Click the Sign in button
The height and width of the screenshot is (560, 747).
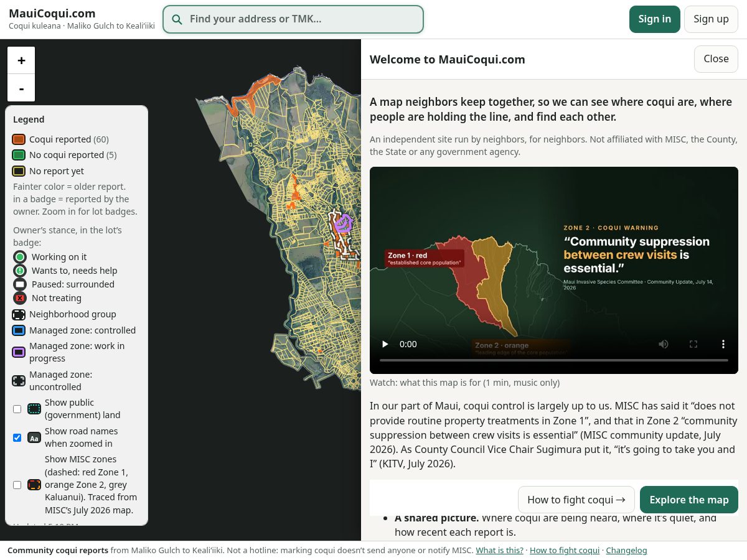coord(655,19)
